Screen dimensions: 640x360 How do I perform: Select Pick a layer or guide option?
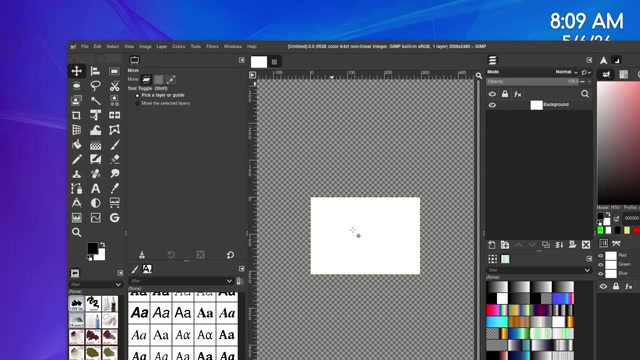click(x=160, y=95)
